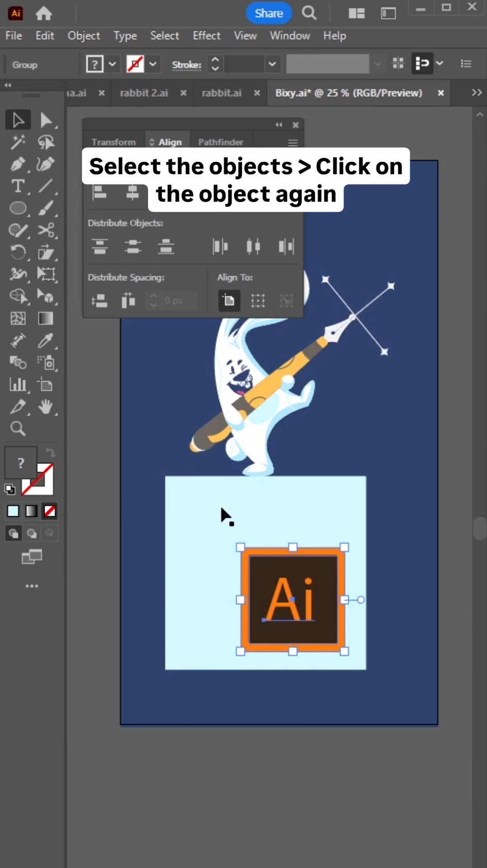Viewport: 487px width, 868px height.
Task: Enable Align To Artboard option
Action: (x=229, y=301)
